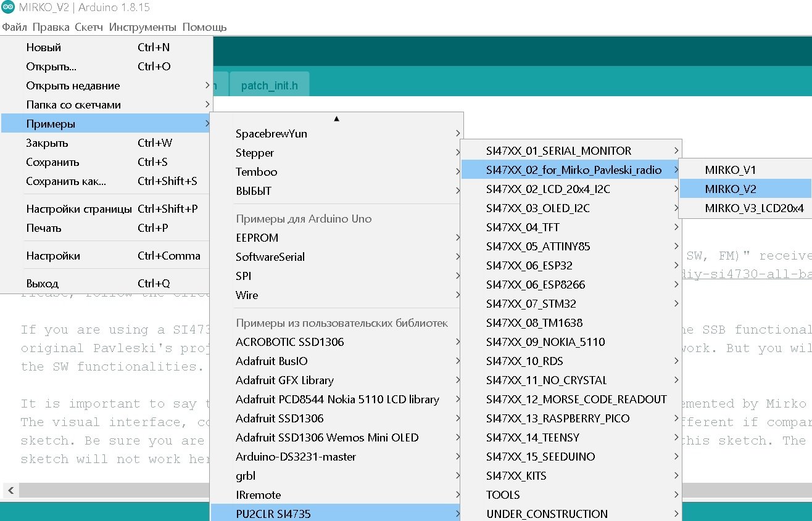Viewport: 812px width, 521px height.
Task: Expand SI47XX_14_TEENSY folder
Action: [571, 438]
